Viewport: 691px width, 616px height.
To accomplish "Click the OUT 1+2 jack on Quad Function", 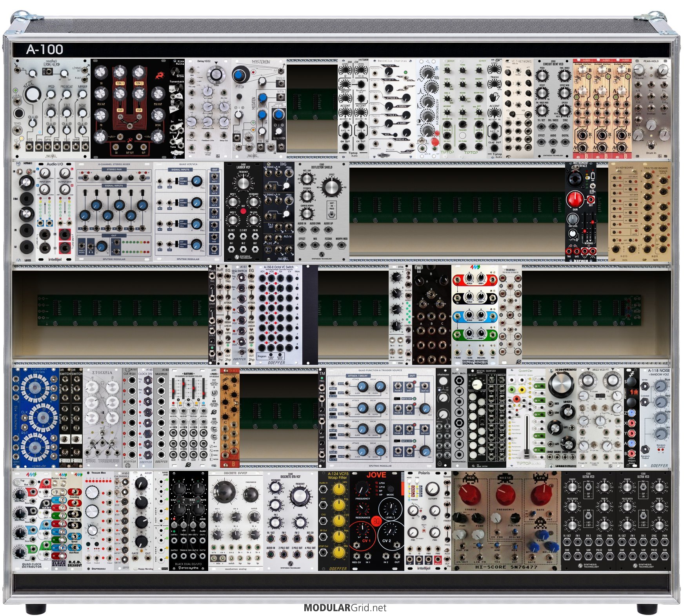I will pyautogui.click(x=425, y=387).
